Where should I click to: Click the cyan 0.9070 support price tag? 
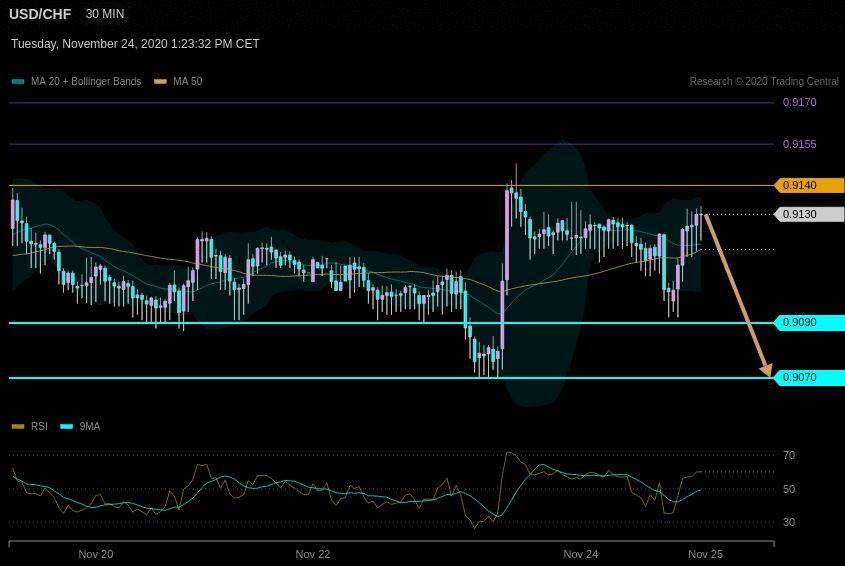[x=809, y=377]
